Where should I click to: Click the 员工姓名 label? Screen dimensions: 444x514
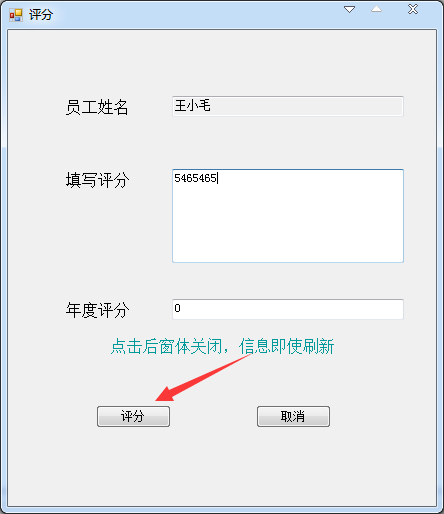[x=97, y=107]
